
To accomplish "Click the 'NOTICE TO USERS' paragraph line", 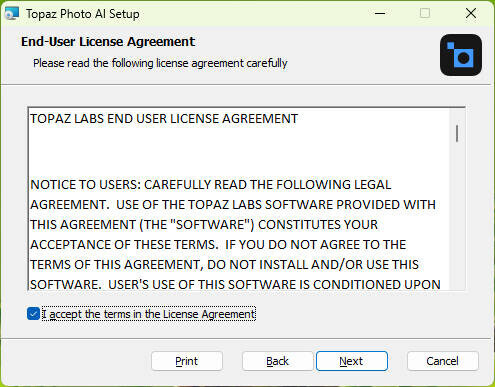I will point(211,185).
